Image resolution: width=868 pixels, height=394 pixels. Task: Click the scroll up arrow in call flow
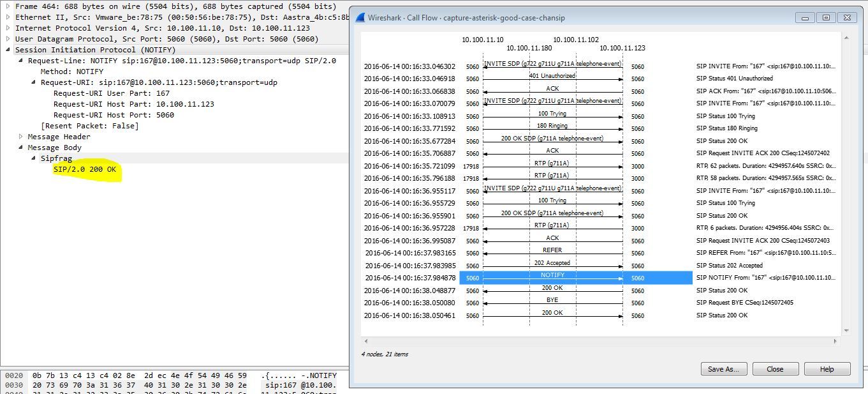pyautogui.click(x=846, y=38)
